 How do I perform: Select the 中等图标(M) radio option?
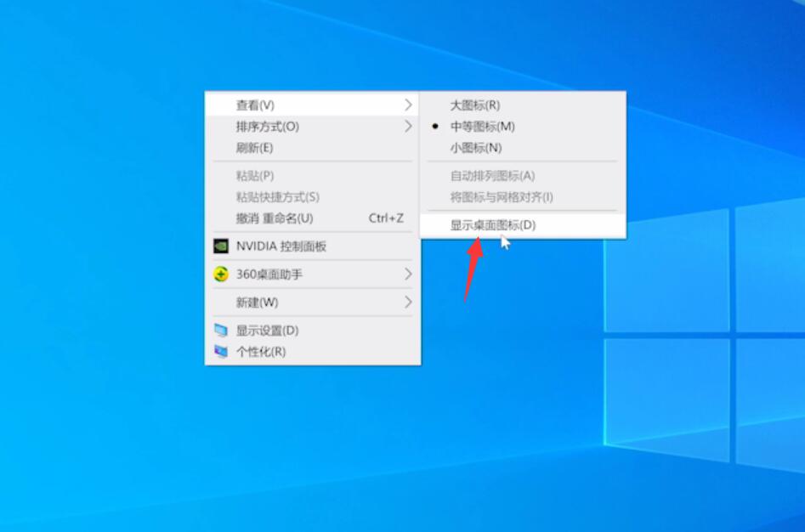point(523,127)
